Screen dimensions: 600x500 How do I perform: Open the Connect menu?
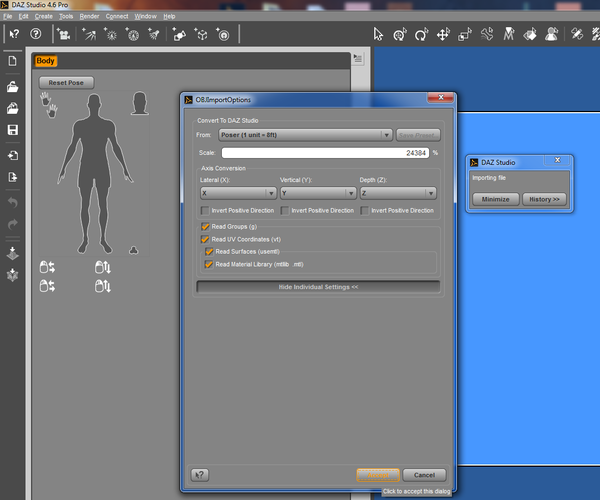pyautogui.click(x=117, y=16)
